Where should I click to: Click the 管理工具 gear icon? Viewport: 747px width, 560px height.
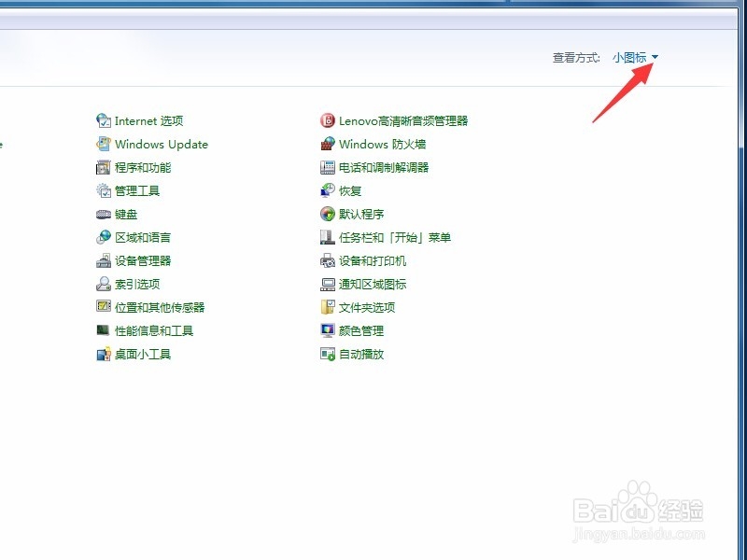click(104, 190)
